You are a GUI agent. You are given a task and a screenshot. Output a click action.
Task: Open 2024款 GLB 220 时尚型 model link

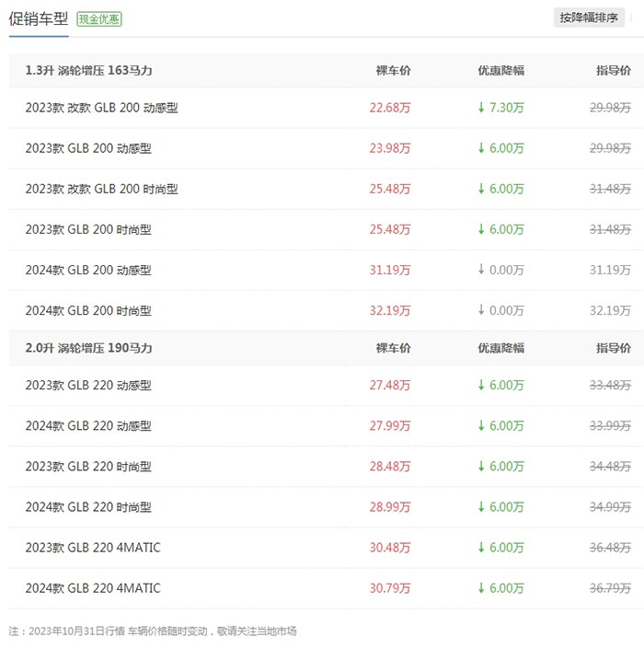coord(88,506)
